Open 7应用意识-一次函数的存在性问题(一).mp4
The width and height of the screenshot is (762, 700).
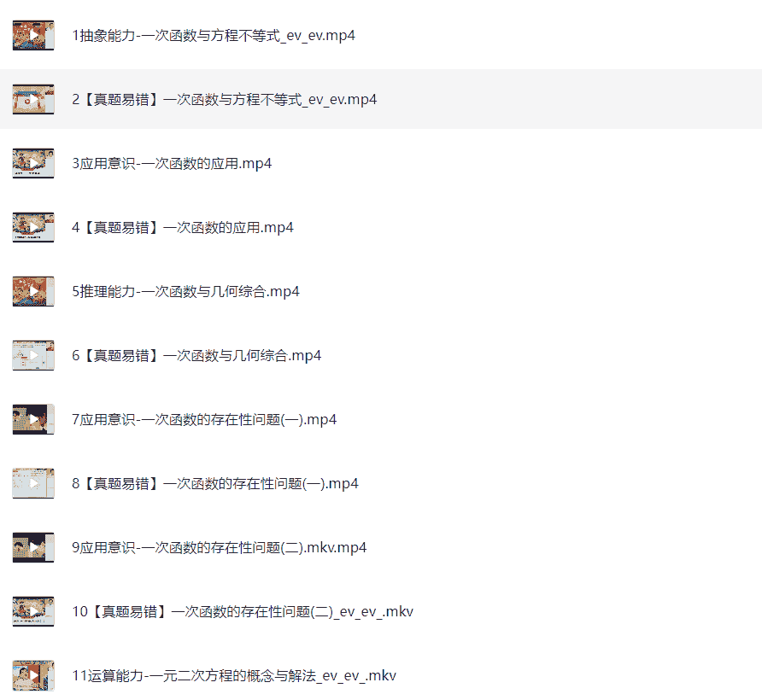(x=204, y=420)
